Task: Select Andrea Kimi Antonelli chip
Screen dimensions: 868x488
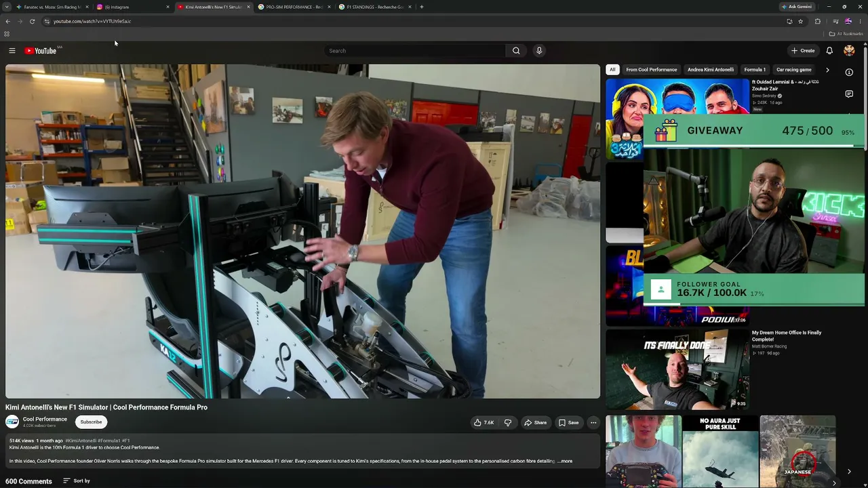Action: 711,70
